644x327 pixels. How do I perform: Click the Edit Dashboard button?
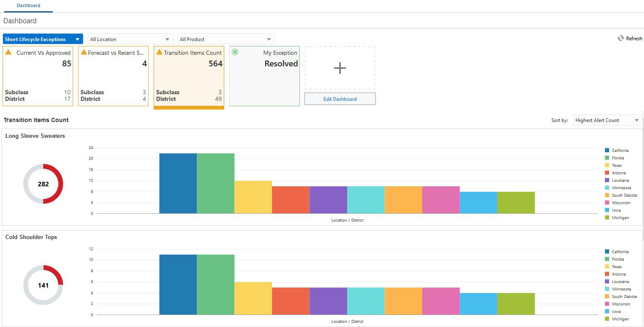340,99
